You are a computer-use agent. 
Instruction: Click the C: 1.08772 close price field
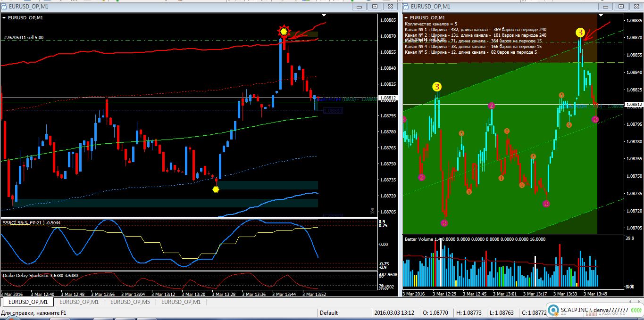point(534,312)
